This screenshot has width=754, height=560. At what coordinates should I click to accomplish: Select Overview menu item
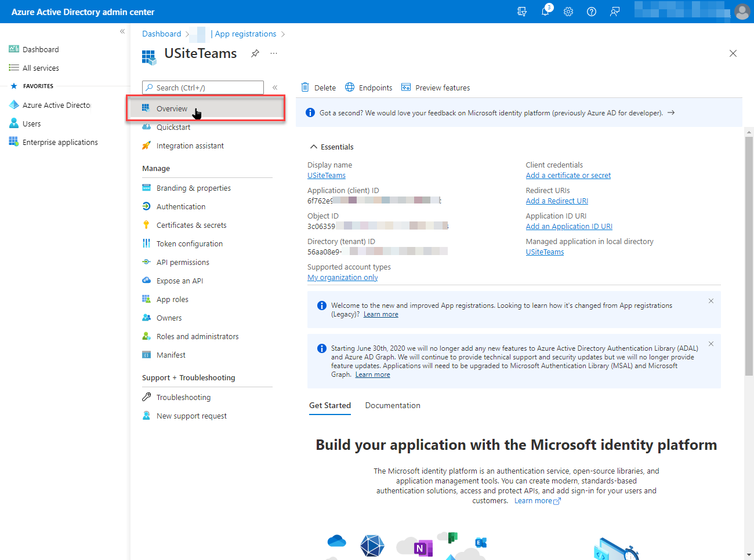pyautogui.click(x=206, y=108)
